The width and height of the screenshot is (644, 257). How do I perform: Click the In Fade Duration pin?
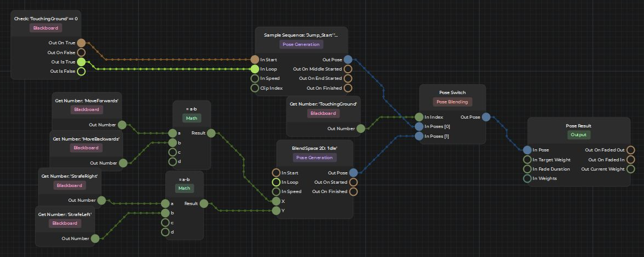[527, 169]
